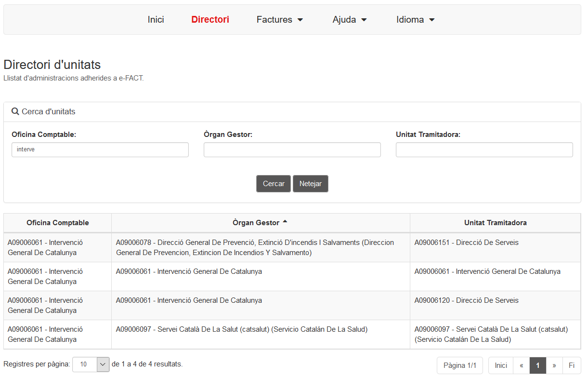Open the records per page selector
Viewport: 588px width, 378px height.
pyautogui.click(x=91, y=364)
